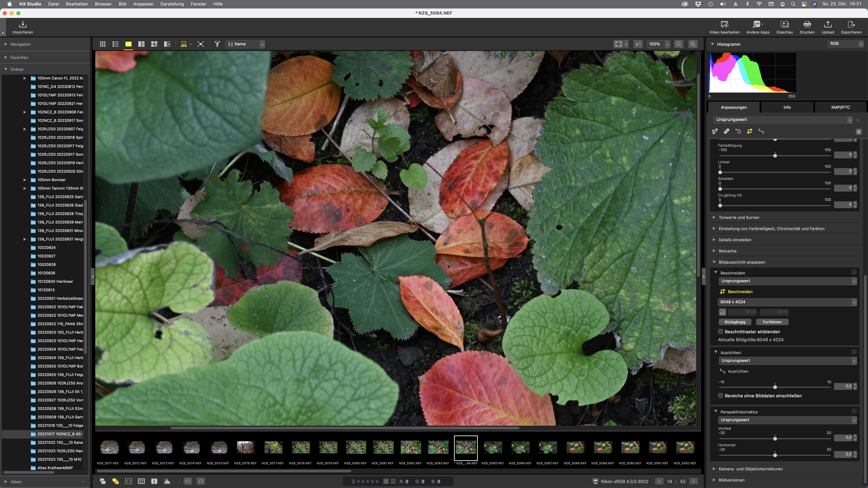Open the Name sort order dropdown
Image resolution: width=868 pixels, height=488 pixels.
pyautogui.click(x=245, y=44)
